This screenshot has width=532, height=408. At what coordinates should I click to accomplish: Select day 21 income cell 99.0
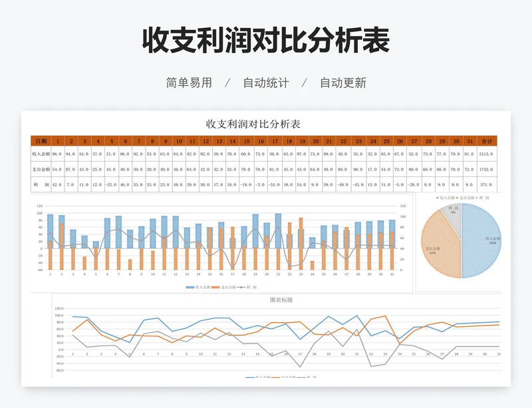click(x=329, y=154)
